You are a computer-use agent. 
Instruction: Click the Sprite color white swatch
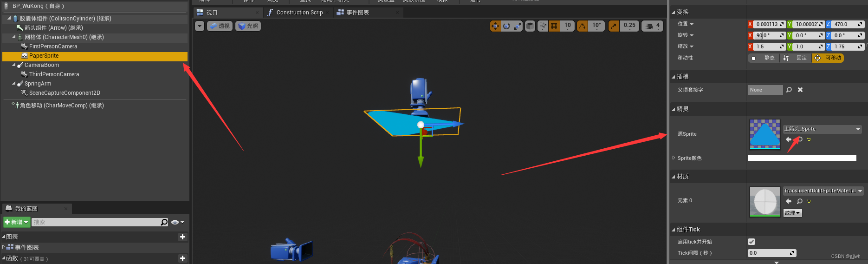[x=802, y=158]
